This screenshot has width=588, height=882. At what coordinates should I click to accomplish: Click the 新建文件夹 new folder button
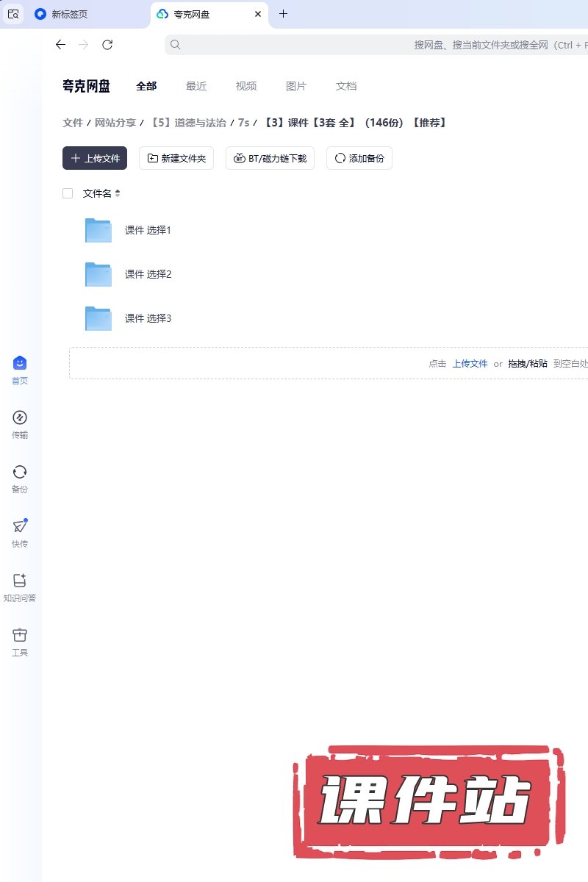coord(176,158)
